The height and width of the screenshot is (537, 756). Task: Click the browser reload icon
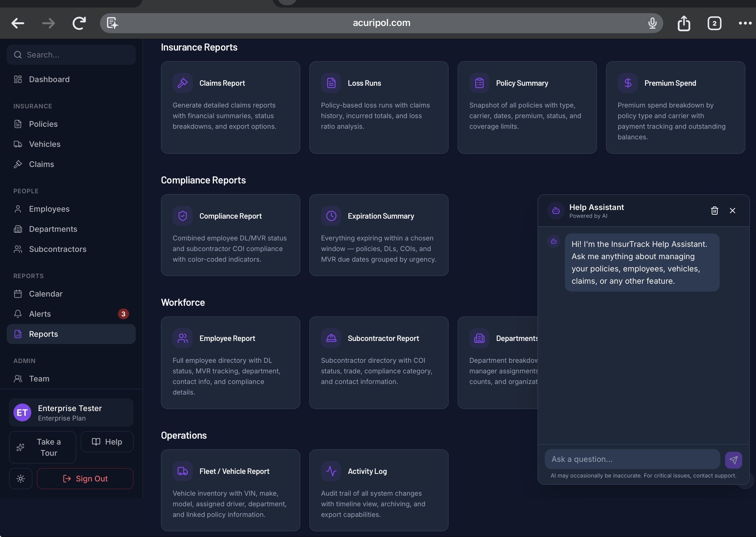pos(79,23)
